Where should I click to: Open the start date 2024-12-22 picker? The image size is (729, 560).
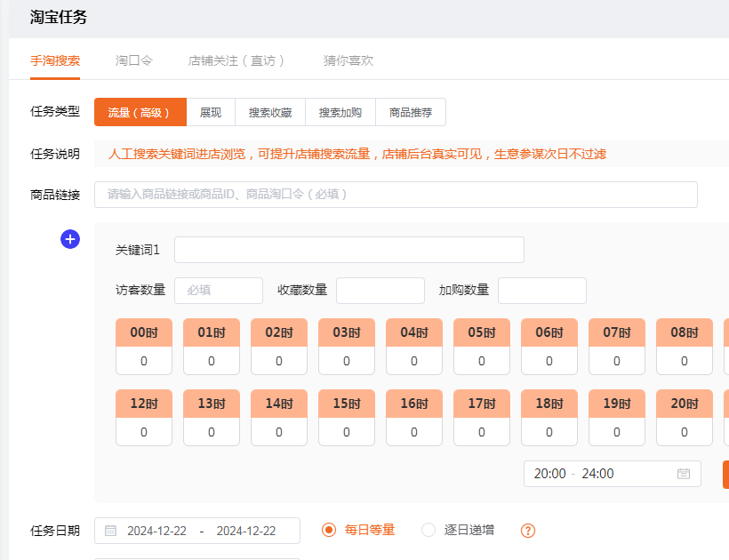(x=156, y=531)
